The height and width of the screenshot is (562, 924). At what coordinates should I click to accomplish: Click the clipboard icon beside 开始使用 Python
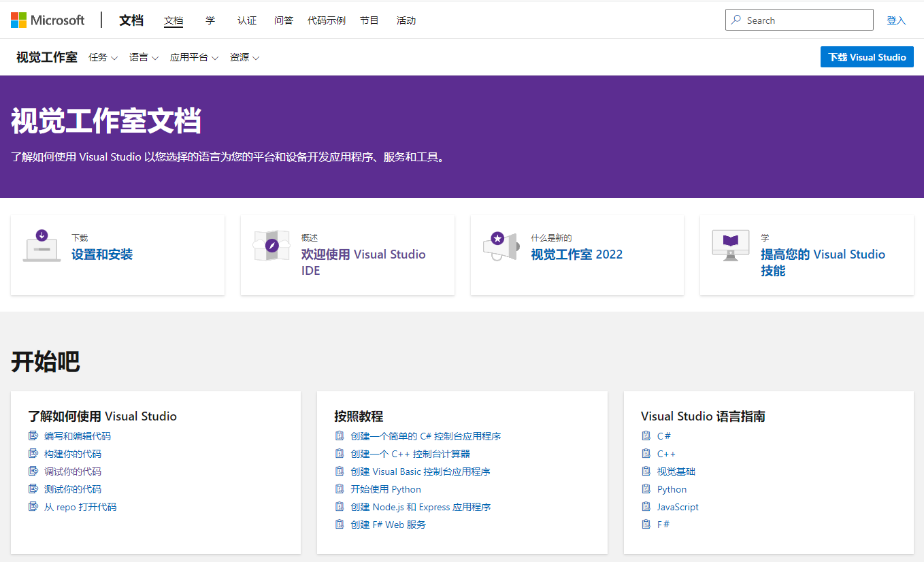pyautogui.click(x=340, y=489)
